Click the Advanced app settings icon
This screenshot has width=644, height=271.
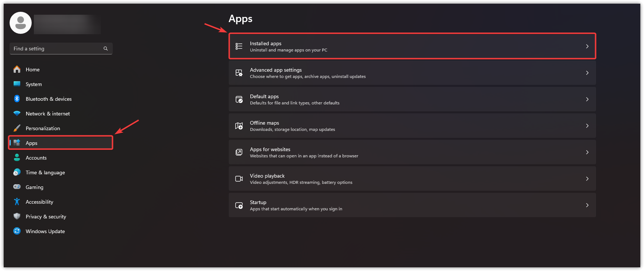point(239,73)
